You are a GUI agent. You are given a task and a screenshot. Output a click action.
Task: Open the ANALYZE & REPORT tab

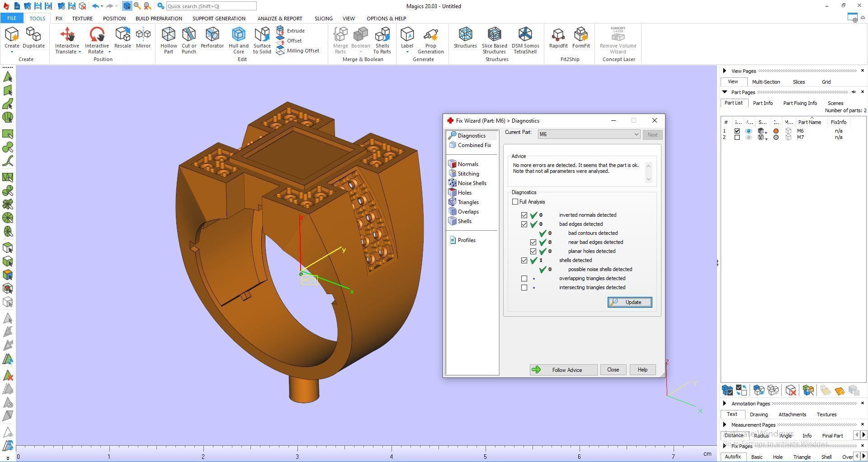click(x=280, y=19)
